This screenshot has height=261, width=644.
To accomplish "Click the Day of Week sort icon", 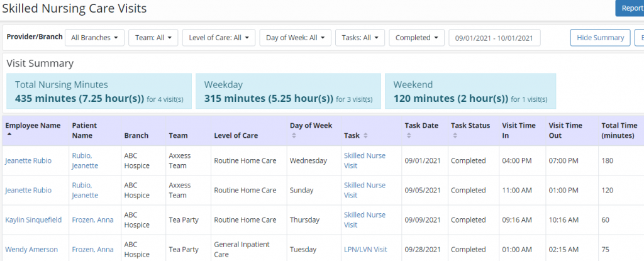I will 294,135.
